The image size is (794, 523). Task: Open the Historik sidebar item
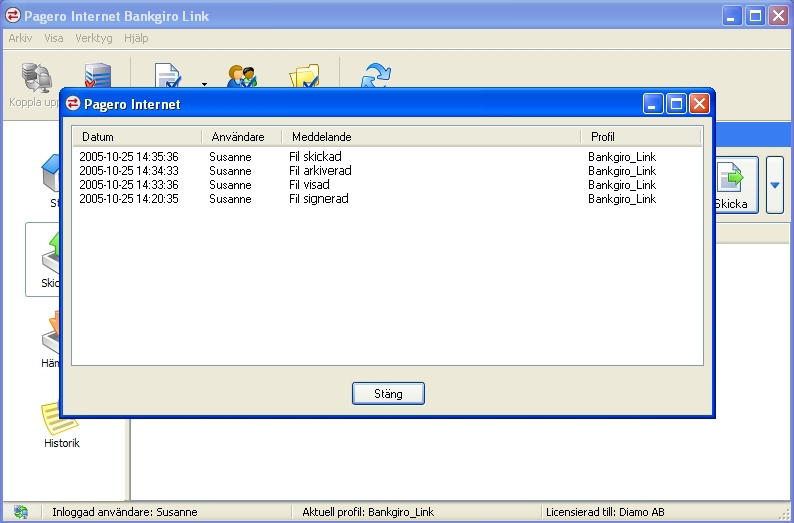click(x=62, y=425)
